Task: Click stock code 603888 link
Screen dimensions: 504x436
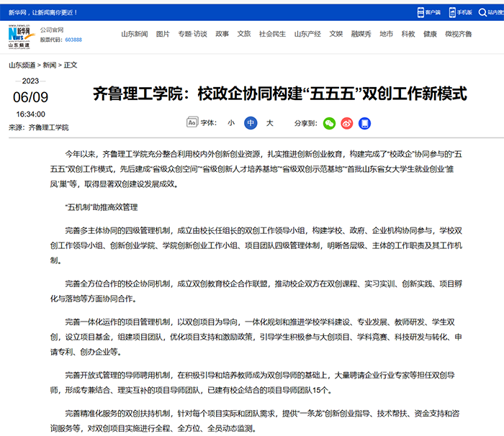Action: point(73,40)
